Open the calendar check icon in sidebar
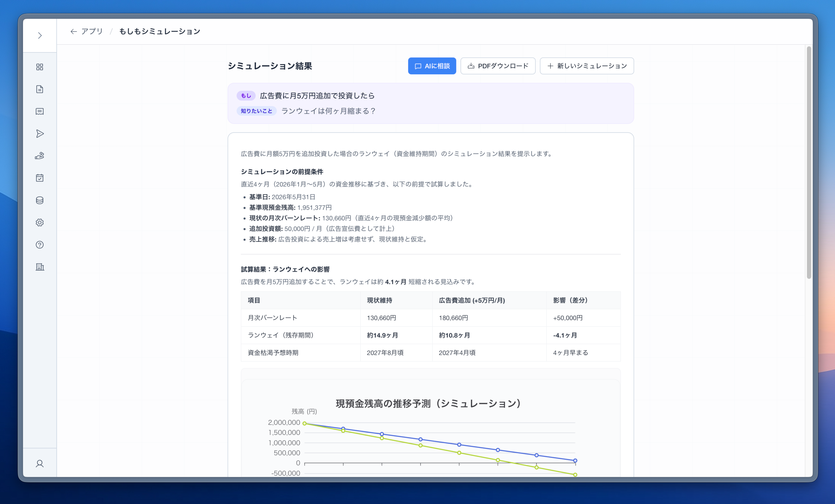Image resolution: width=835 pixels, height=504 pixels. pos(40,178)
